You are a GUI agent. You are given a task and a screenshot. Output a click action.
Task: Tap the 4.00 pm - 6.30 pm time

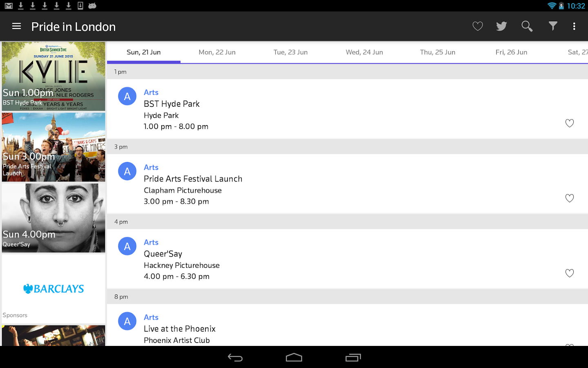click(177, 276)
